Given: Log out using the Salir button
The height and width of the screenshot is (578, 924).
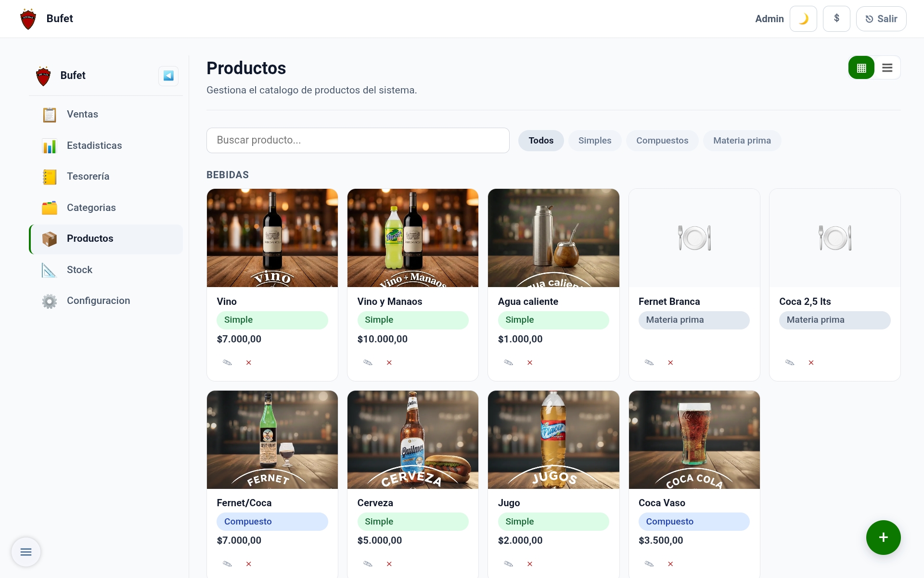Looking at the screenshot, I should (881, 19).
